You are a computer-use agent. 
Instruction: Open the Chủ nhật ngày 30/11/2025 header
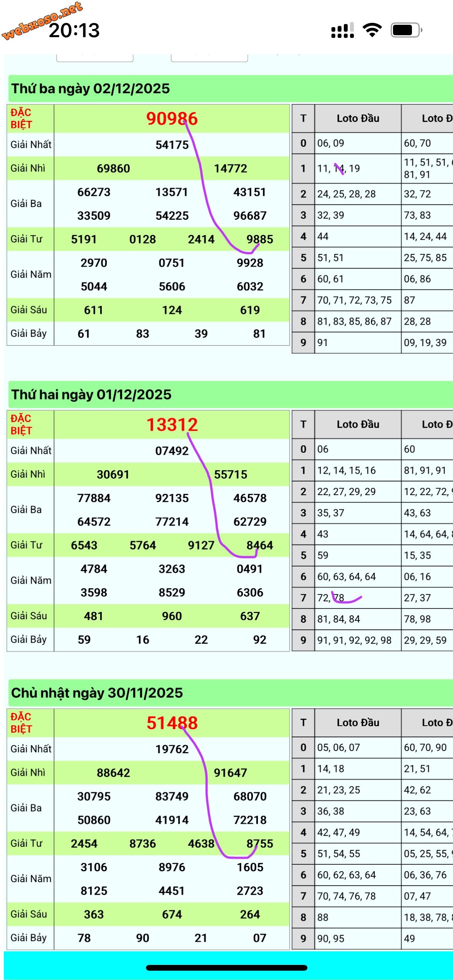click(97, 693)
